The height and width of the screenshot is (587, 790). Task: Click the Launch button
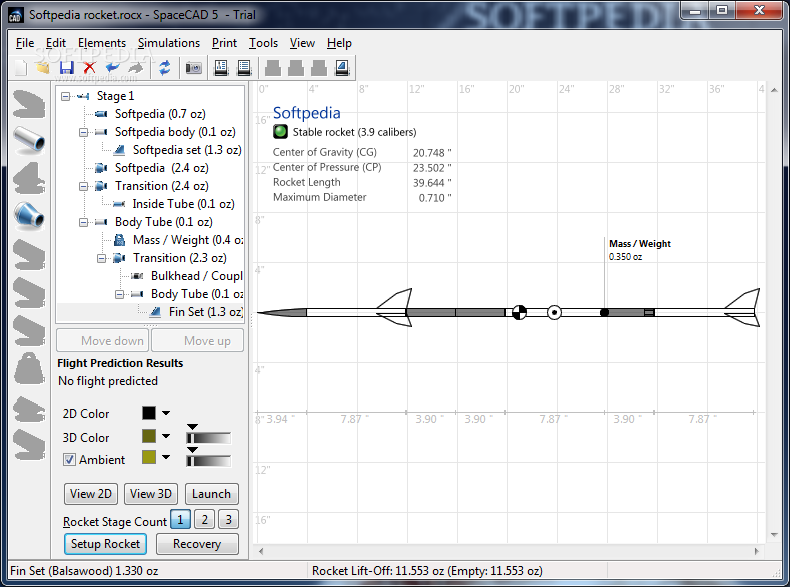212,494
